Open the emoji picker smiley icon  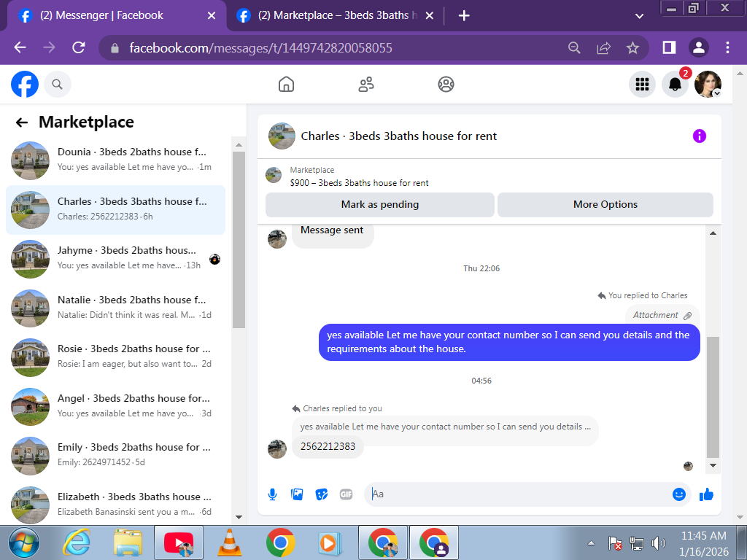tap(679, 494)
